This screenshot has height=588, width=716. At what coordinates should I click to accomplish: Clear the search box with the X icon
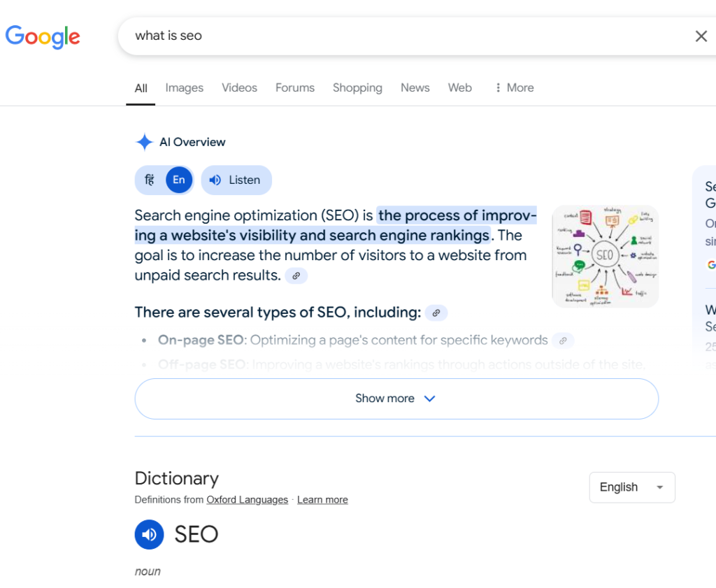tap(701, 36)
